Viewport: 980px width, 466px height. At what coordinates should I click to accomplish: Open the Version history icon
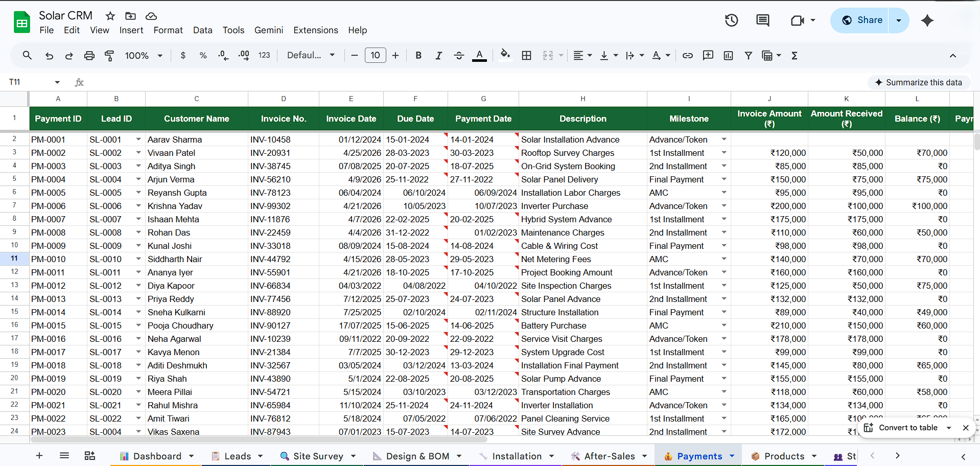click(731, 20)
